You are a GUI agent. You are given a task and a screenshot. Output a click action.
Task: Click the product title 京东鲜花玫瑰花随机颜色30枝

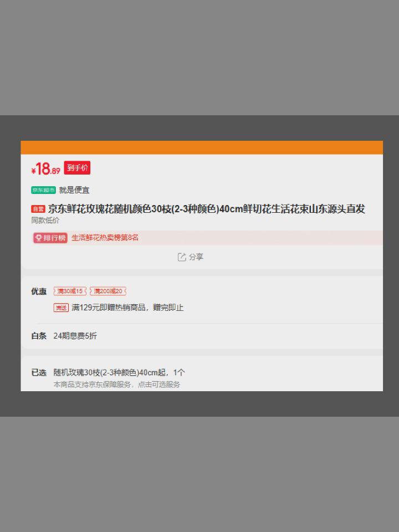click(x=206, y=209)
